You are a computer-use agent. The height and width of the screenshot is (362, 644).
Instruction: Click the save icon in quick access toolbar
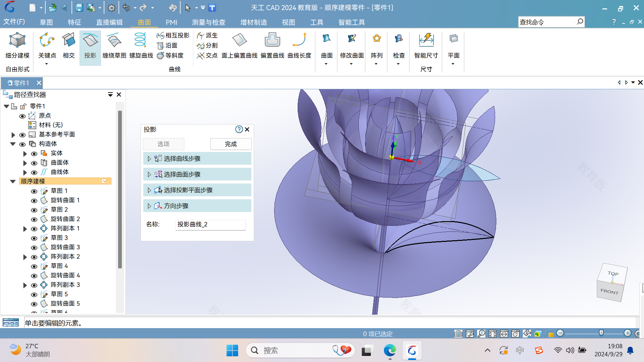pyautogui.click(x=79, y=7)
